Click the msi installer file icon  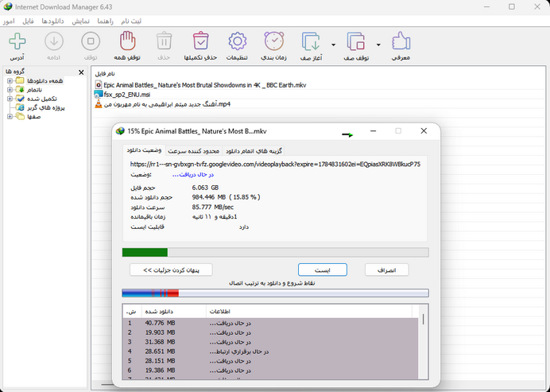coord(99,95)
